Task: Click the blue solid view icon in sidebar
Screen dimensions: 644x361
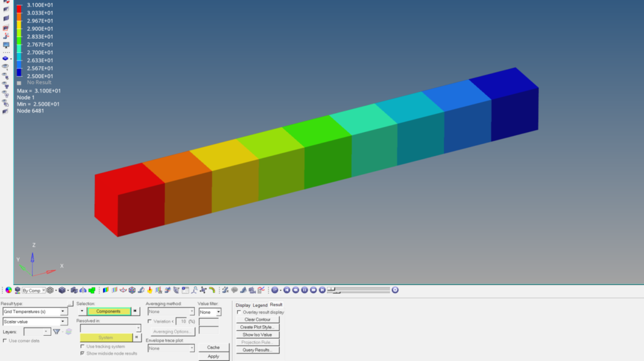Action: pyautogui.click(x=6, y=57)
